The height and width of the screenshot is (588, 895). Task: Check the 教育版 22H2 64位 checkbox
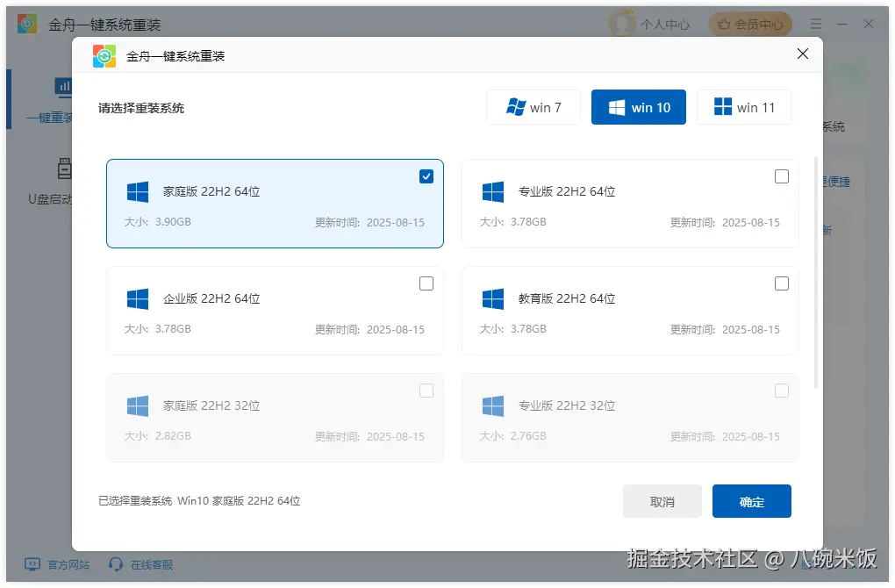782,283
